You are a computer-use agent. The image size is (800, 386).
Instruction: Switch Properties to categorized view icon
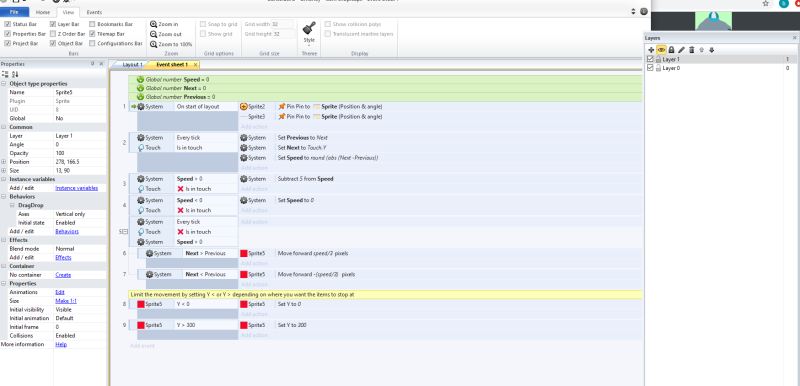pos(5,74)
